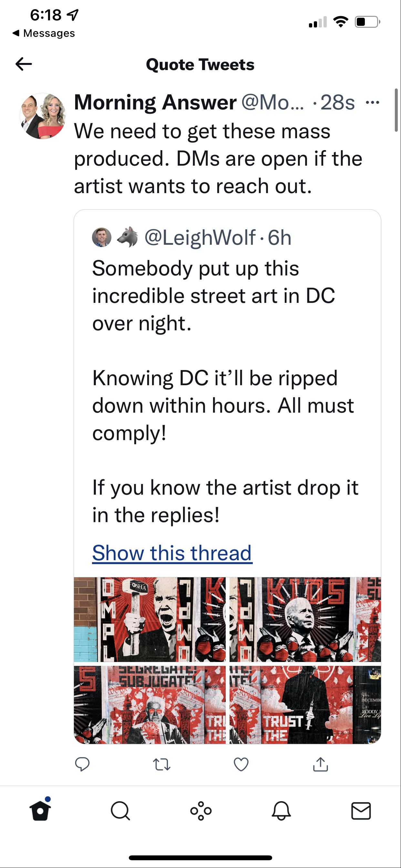Open bottom-left SUBJUGATE poster image

tap(149, 705)
